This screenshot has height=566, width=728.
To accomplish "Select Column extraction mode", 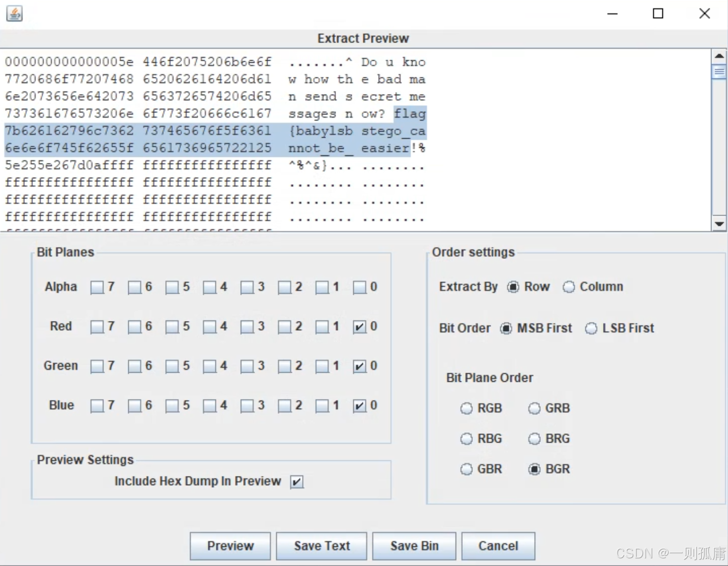I will 569,287.
